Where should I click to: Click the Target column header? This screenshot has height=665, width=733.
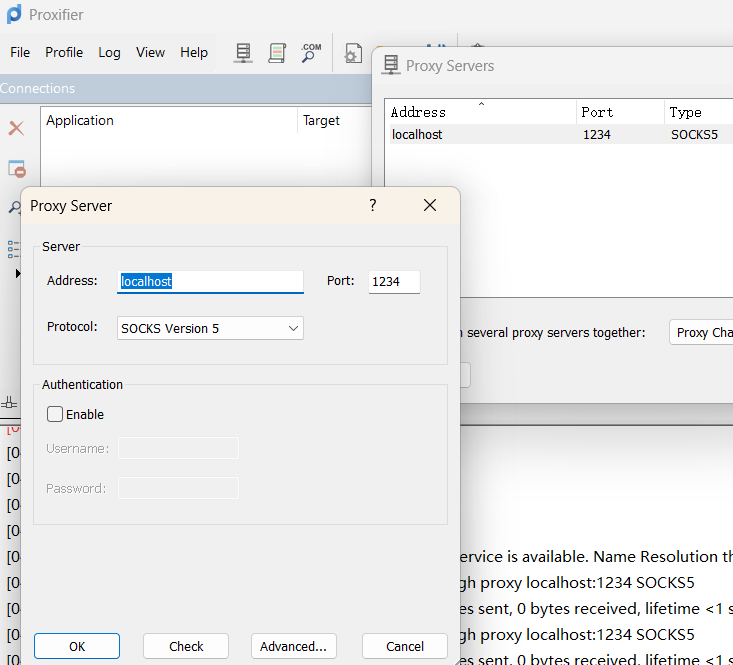pyautogui.click(x=335, y=121)
